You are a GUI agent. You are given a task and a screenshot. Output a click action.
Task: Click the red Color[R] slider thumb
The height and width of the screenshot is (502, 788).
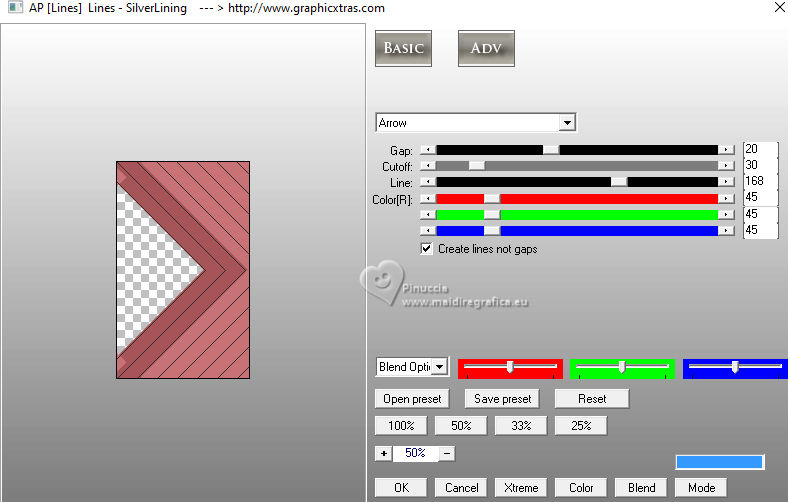coord(492,198)
